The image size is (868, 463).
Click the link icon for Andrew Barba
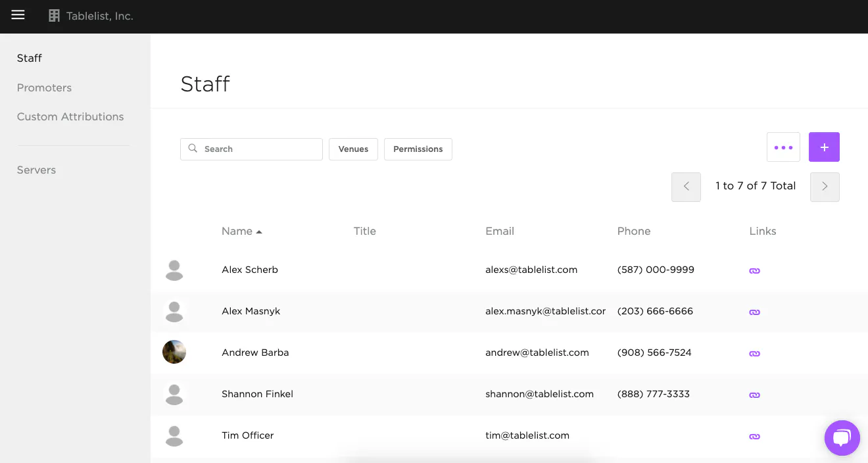coord(754,353)
